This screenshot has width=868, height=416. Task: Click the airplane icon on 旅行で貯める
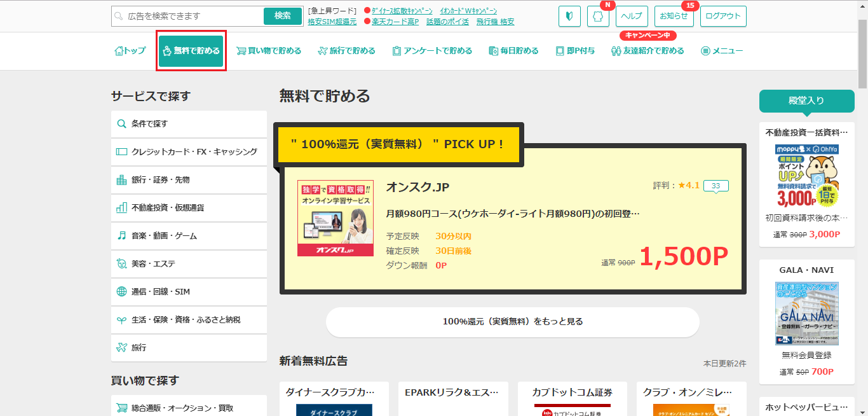point(322,51)
